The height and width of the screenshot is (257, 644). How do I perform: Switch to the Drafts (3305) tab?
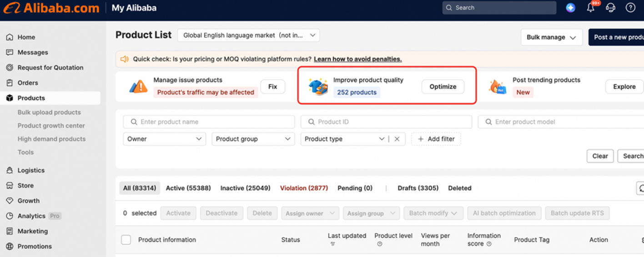point(418,188)
